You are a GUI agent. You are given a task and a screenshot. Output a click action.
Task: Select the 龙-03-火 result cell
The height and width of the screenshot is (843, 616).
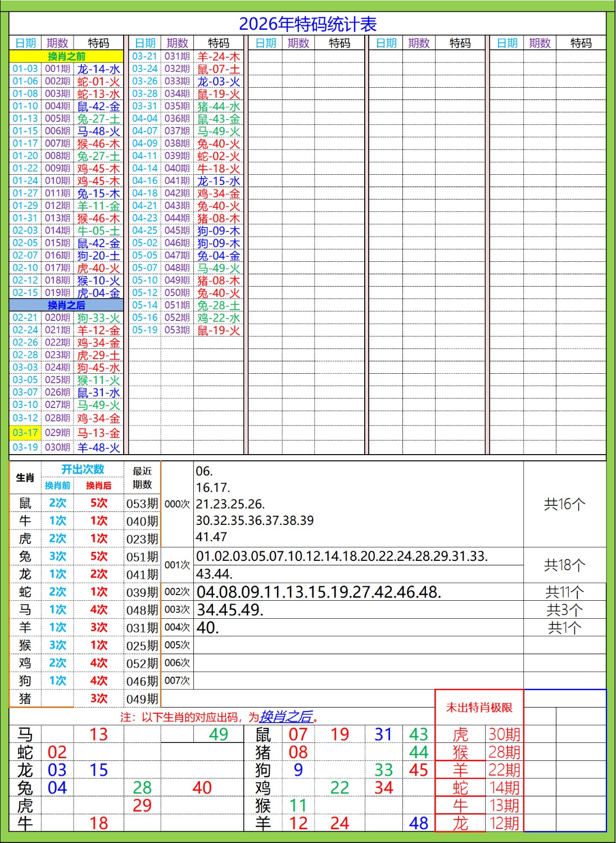point(219,81)
